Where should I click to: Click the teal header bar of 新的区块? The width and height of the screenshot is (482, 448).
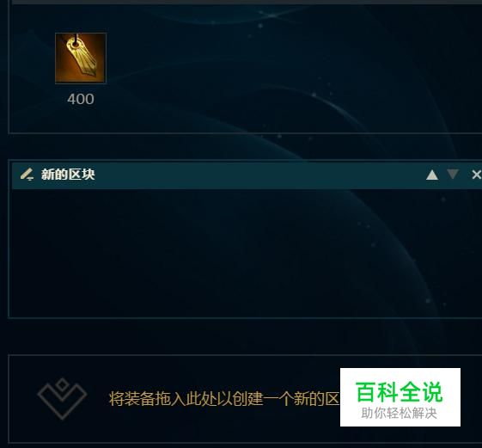click(247, 175)
